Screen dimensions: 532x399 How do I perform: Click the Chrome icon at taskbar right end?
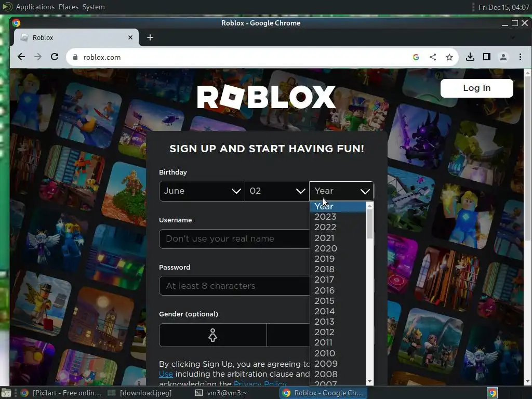tap(493, 393)
